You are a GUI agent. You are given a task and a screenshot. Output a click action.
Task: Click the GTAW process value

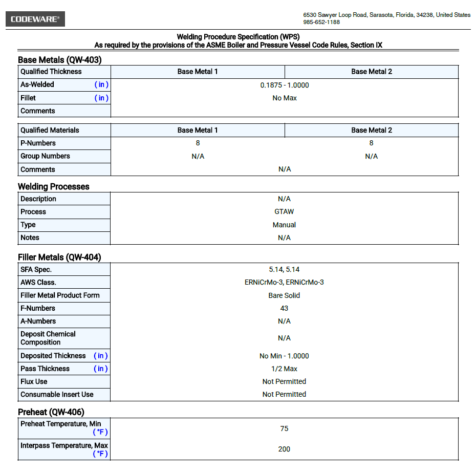tap(284, 212)
